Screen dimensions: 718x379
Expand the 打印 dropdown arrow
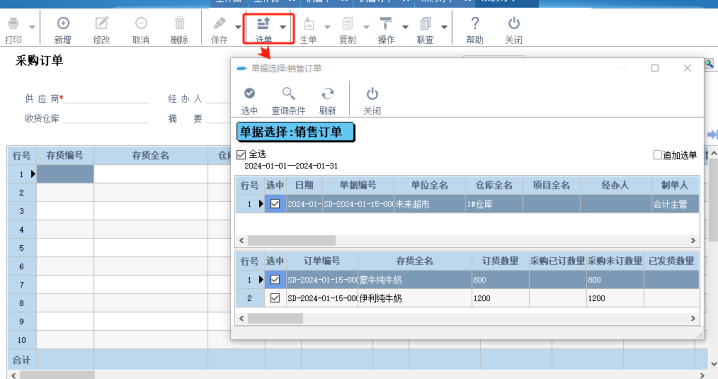(x=32, y=27)
